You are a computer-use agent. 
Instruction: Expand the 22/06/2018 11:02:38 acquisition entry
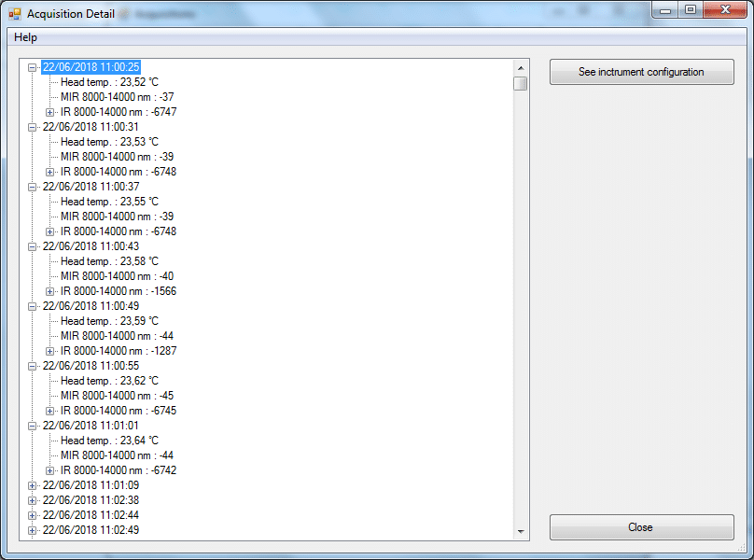click(33, 500)
